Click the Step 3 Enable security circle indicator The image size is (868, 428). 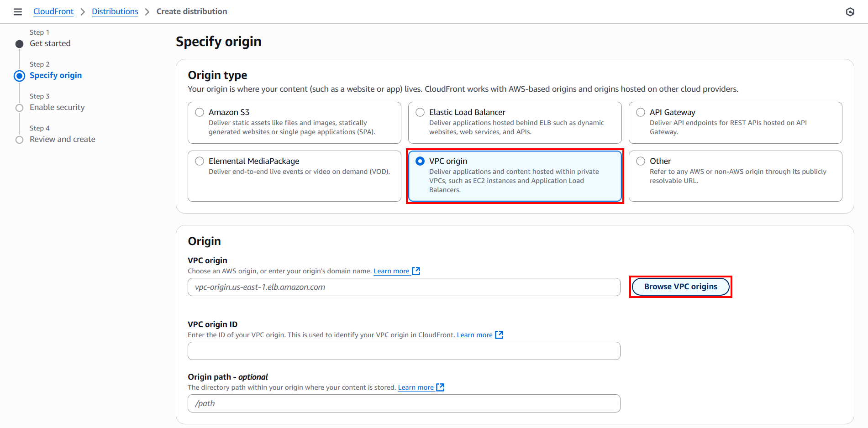(x=19, y=108)
